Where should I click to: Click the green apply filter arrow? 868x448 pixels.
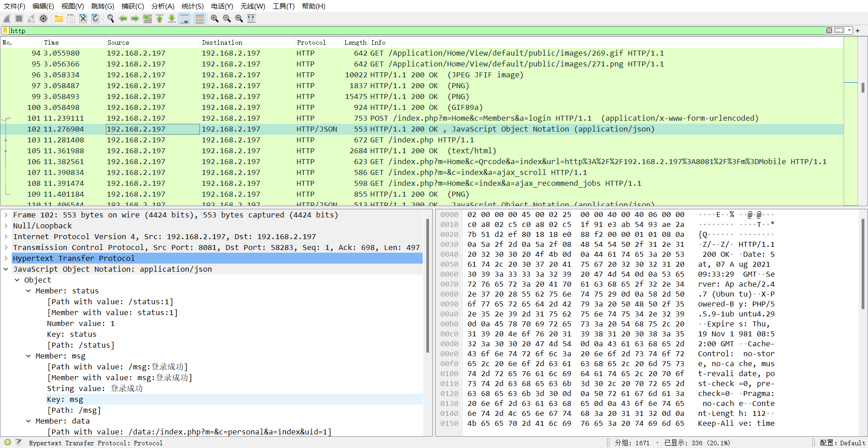point(840,30)
